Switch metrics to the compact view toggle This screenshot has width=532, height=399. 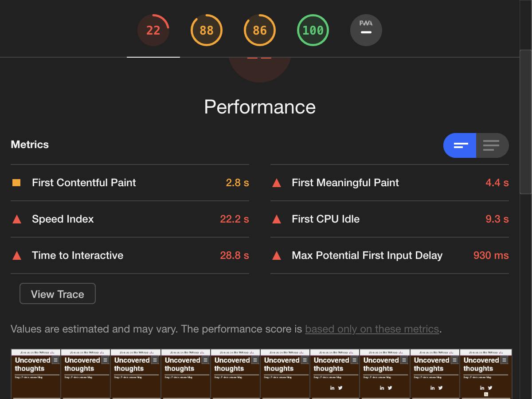460,145
